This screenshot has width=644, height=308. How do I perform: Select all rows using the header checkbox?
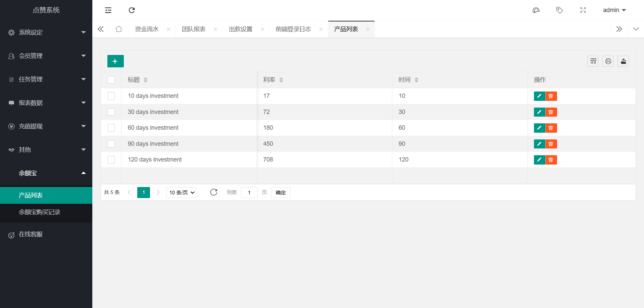[x=111, y=80]
